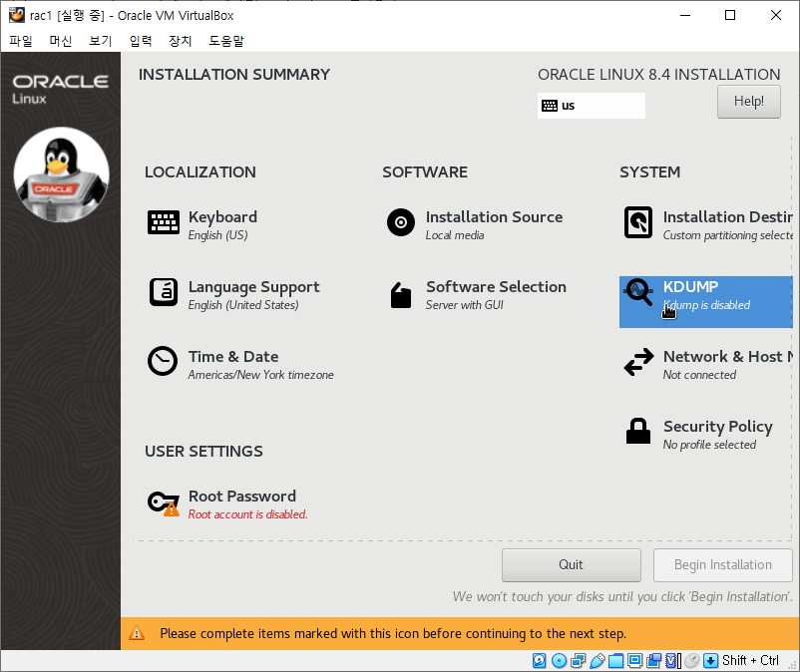Image resolution: width=800 pixels, height=672 pixels.
Task: Click the VirtualBox window title icon
Action: [17, 15]
